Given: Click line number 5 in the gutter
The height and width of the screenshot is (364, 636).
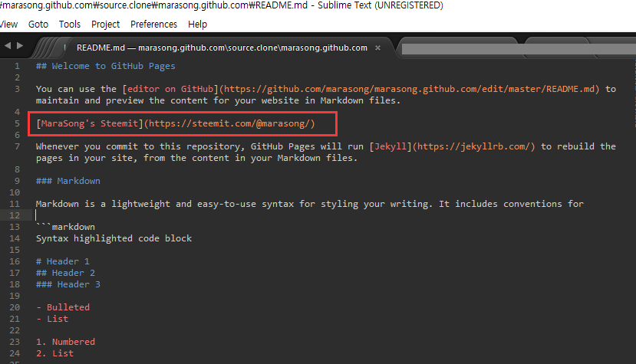Looking at the screenshot, I should point(17,123).
